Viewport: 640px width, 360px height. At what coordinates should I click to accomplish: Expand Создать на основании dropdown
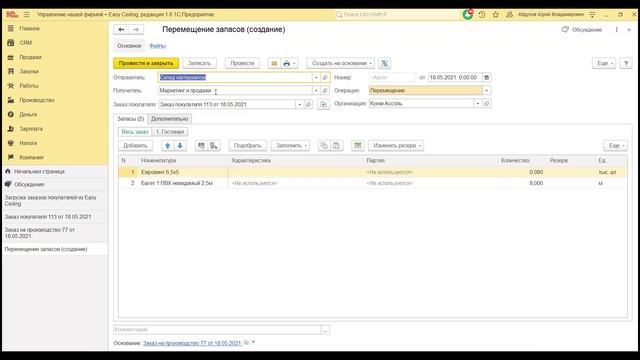340,63
